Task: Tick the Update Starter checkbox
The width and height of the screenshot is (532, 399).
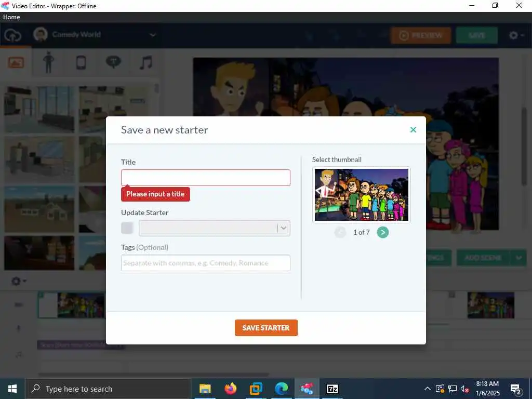Action: click(127, 228)
